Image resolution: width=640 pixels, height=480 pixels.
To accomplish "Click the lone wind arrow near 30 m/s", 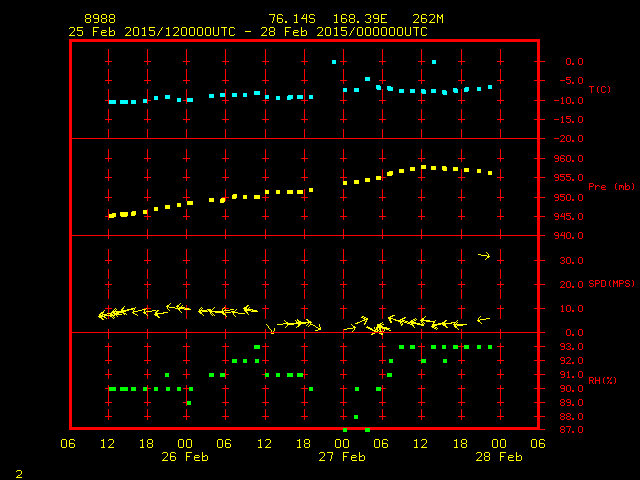I will 484,256.
